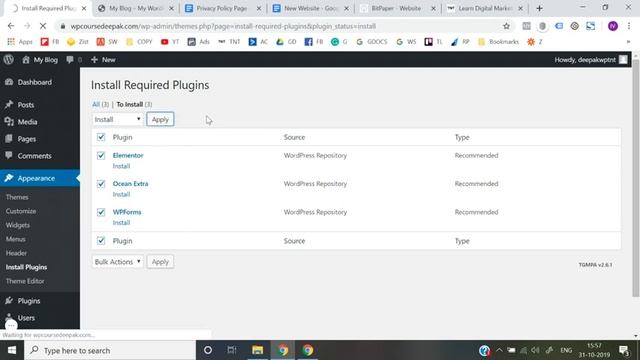Open the Windows Start menu
640x360 pixels.
[x=12, y=350]
